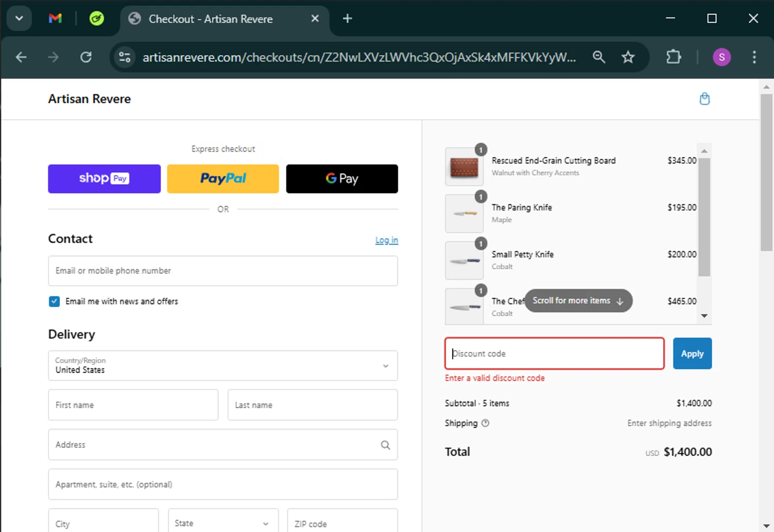
Task: Click The Paring Knife thumbnail
Action: tap(464, 214)
